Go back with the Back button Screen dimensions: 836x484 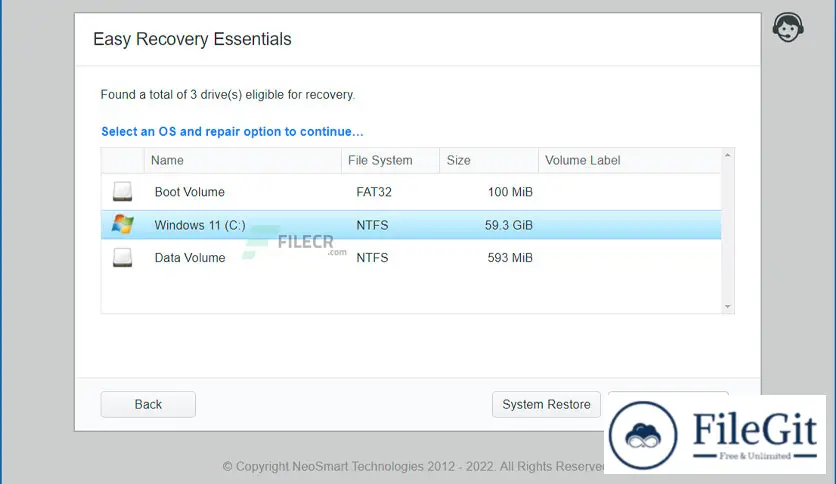(x=148, y=405)
